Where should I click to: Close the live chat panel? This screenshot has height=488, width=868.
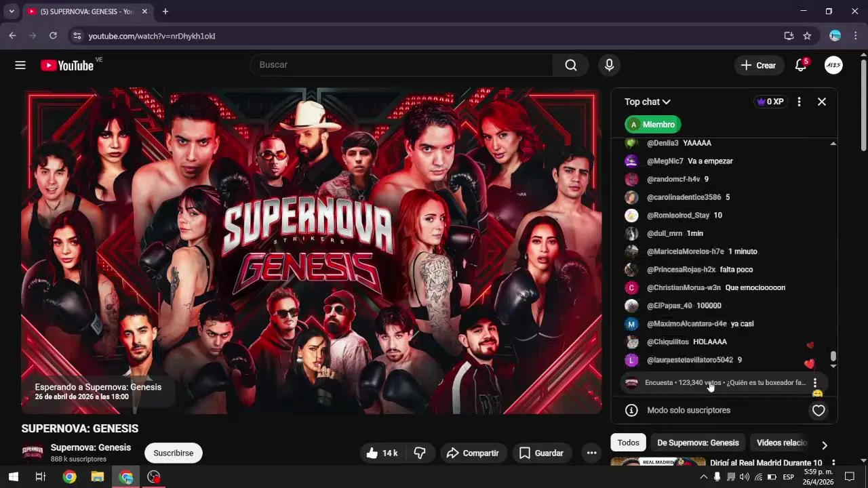coord(822,102)
